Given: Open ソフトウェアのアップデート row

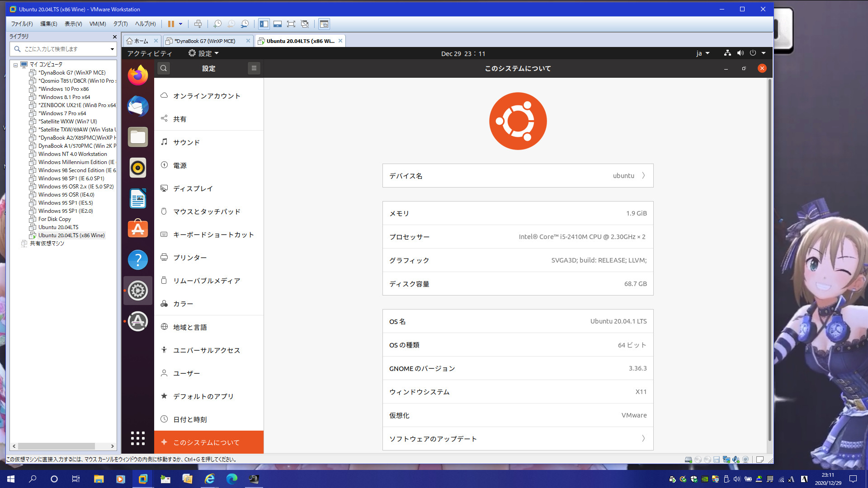Looking at the screenshot, I should (518, 439).
